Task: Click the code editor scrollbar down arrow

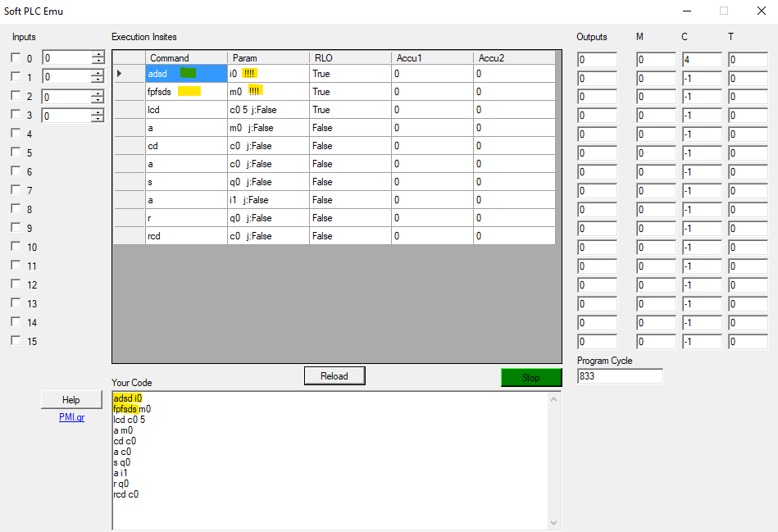Action: (554, 522)
